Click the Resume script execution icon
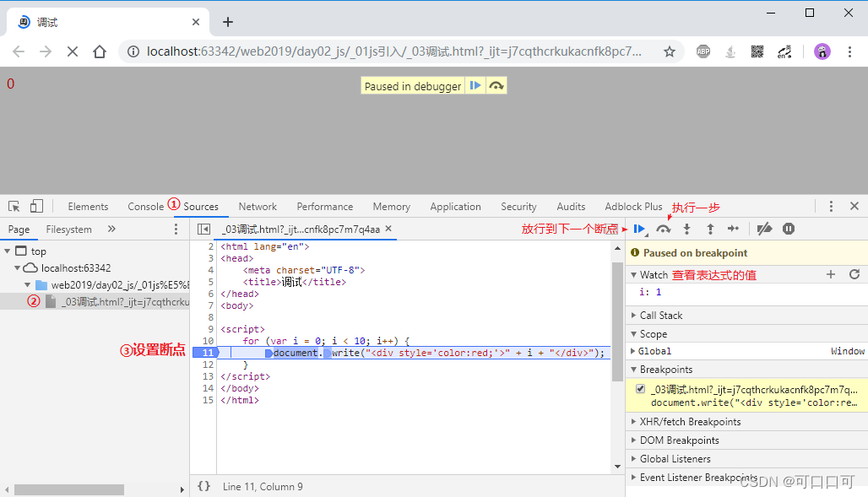Viewport: 868px width, 497px height. pyautogui.click(x=639, y=229)
